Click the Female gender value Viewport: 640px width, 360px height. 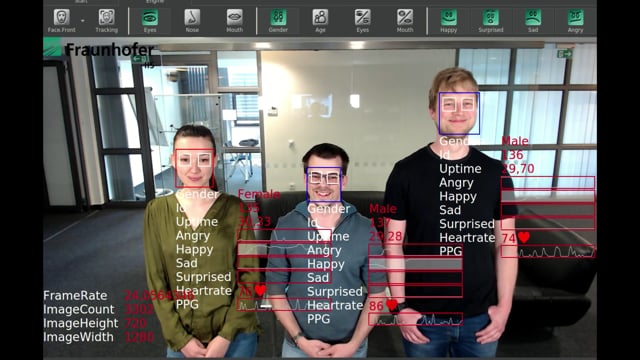259,194
